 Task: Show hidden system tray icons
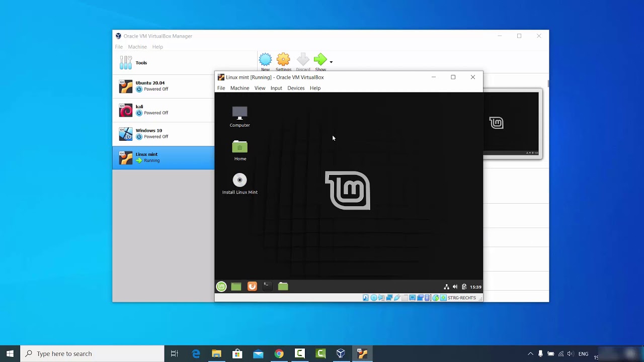point(530,353)
